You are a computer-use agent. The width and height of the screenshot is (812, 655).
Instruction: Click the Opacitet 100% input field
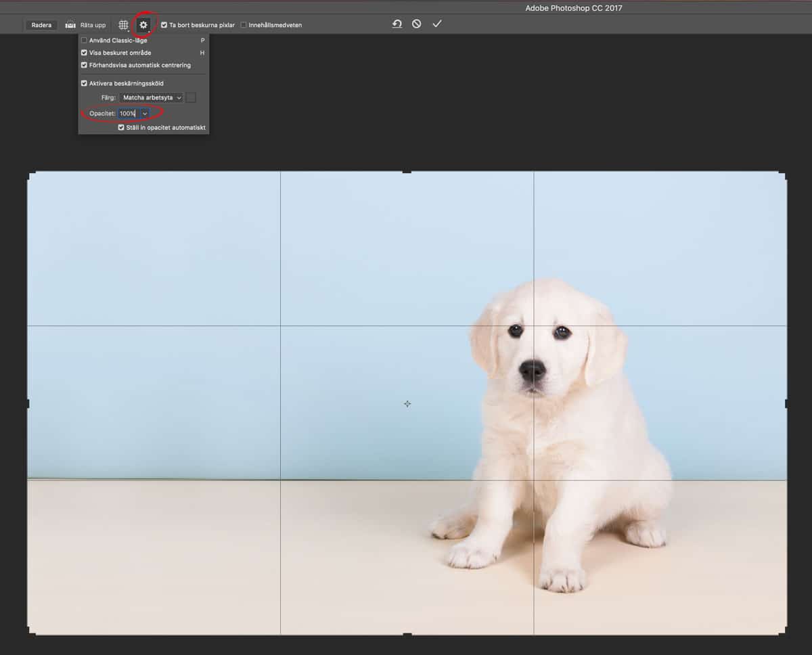pyautogui.click(x=129, y=113)
